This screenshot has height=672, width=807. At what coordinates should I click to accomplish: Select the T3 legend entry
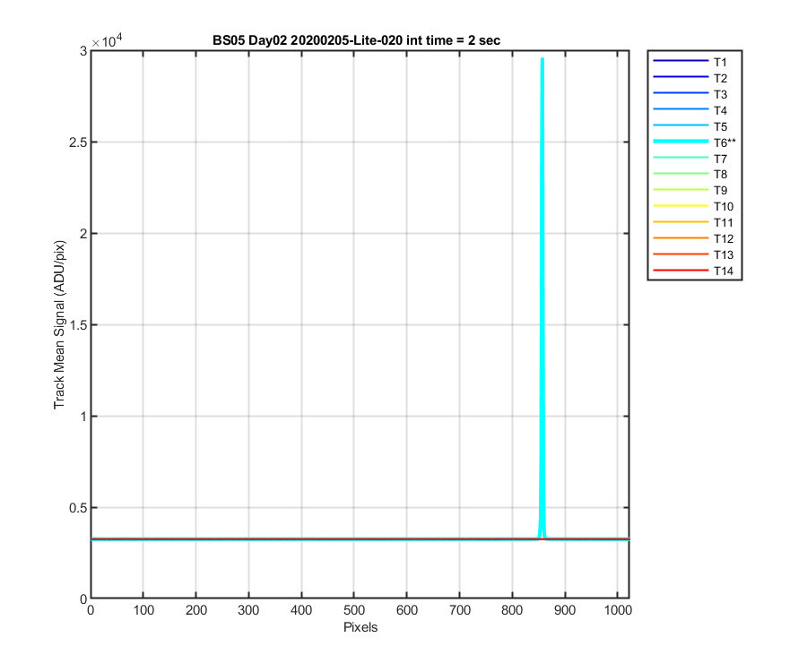pos(690,94)
